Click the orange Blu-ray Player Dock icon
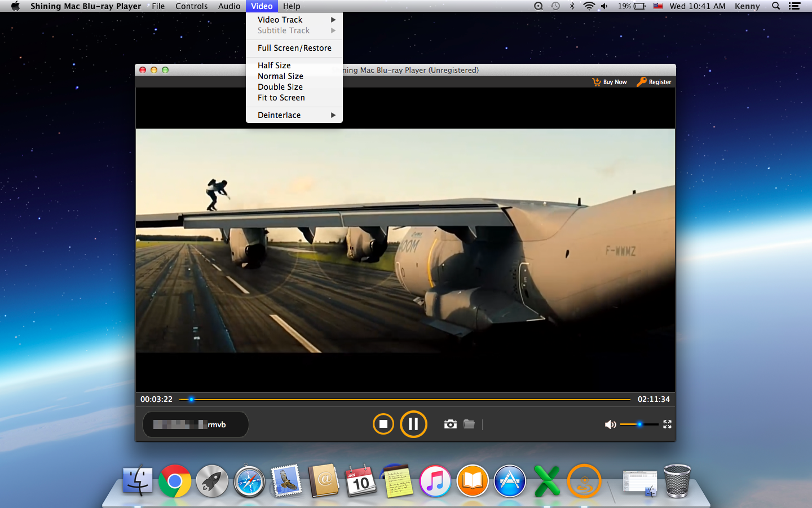 (x=584, y=481)
